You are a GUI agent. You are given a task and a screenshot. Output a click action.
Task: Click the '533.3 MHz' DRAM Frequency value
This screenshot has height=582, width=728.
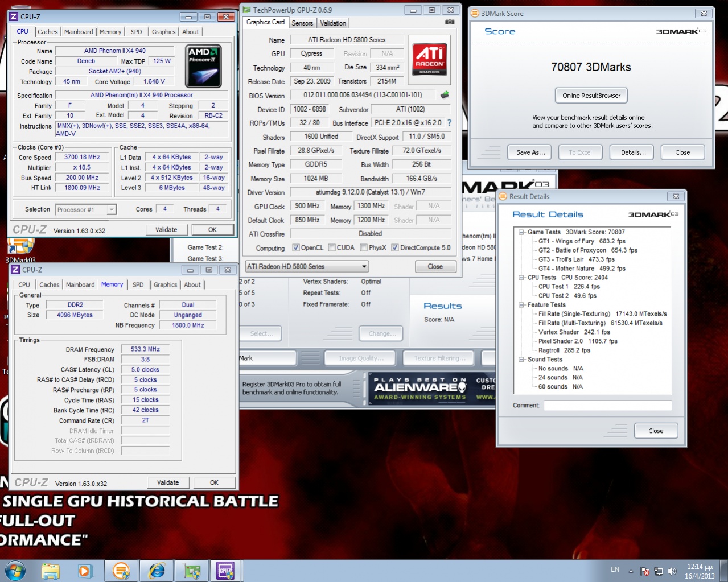145,349
